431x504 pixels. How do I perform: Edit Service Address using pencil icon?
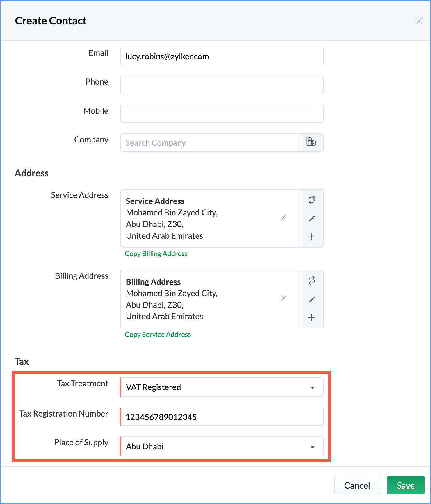pyautogui.click(x=312, y=218)
